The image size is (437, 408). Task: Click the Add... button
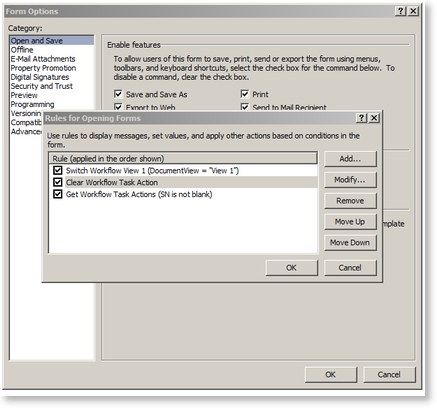click(350, 159)
